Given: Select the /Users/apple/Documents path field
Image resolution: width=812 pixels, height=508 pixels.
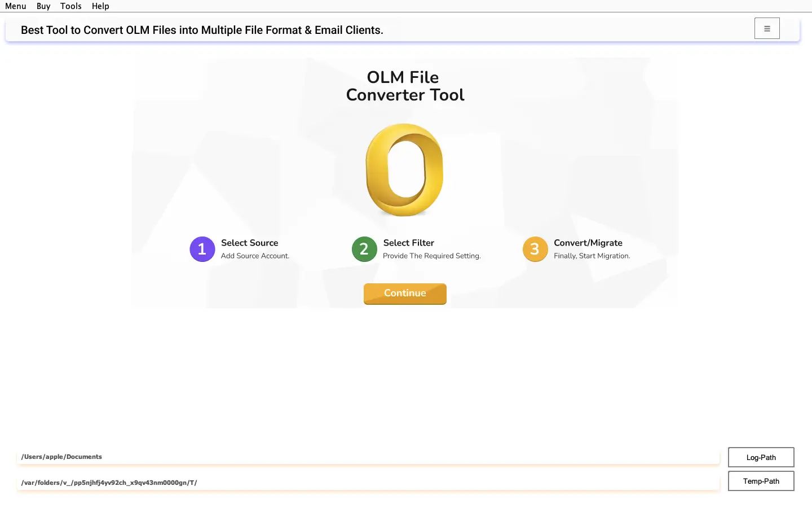Looking at the screenshot, I should tap(367, 457).
